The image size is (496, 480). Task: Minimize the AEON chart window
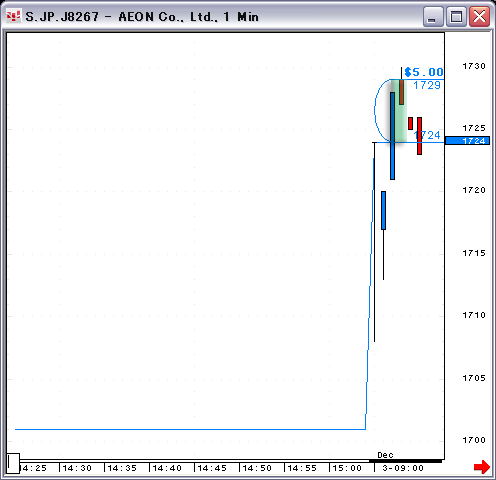point(433,16)
